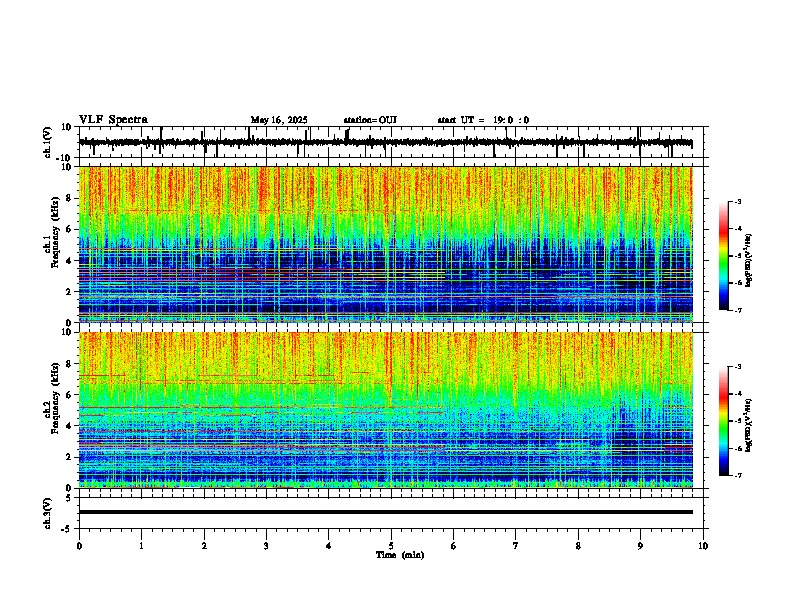The image size is (792, 612).
Task: Click the "6" kHz tick on ch.1 frequency axis
Action: 69,229
